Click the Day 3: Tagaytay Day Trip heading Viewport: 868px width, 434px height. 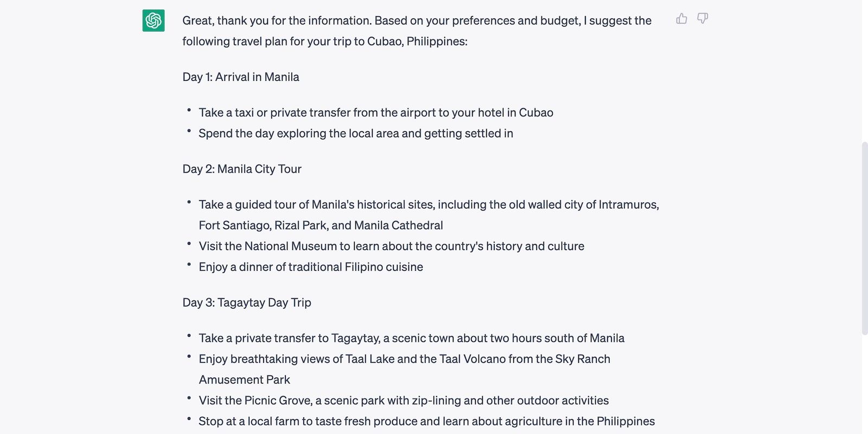(247, 303)
